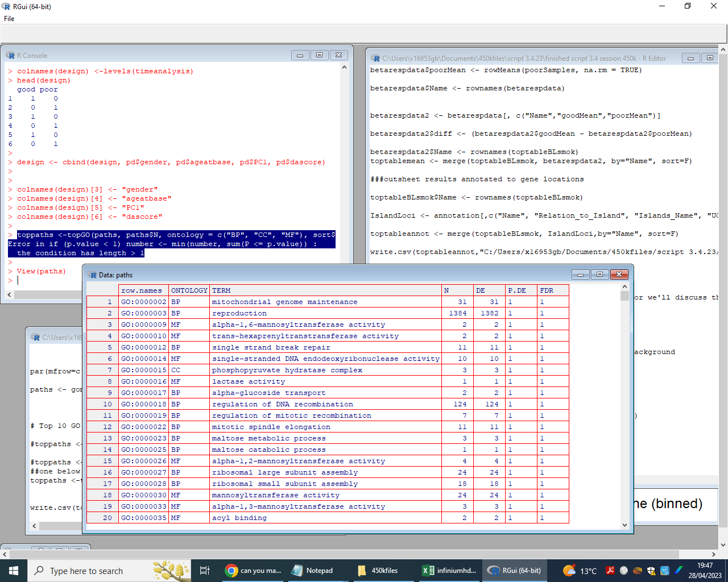Click the left scroll arrow in R Console
This screenshot has width=728, height=582.
[x=9, y=295]
